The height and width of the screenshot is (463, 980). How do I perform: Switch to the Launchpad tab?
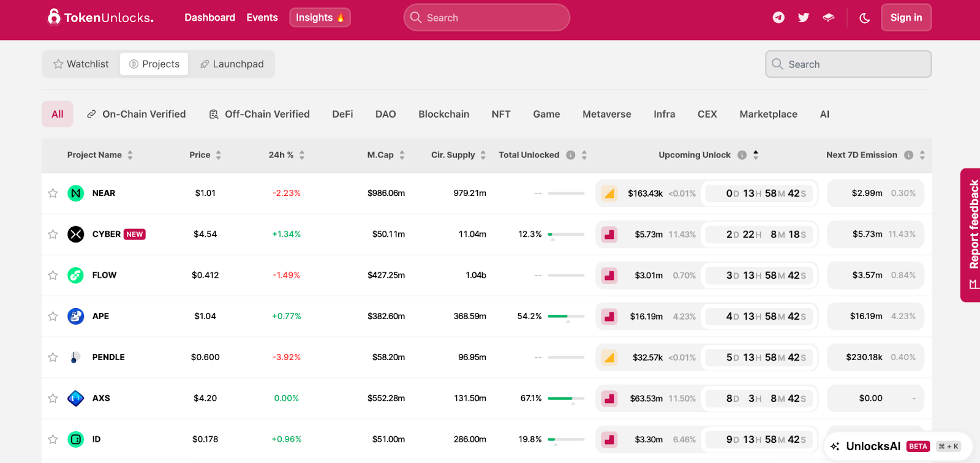click(232, 64)
